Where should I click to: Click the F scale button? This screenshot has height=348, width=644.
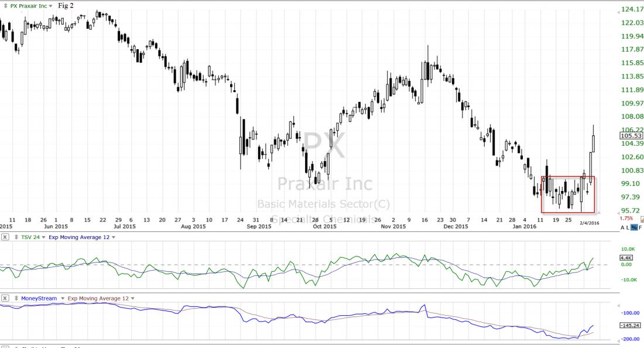[640, 227]
